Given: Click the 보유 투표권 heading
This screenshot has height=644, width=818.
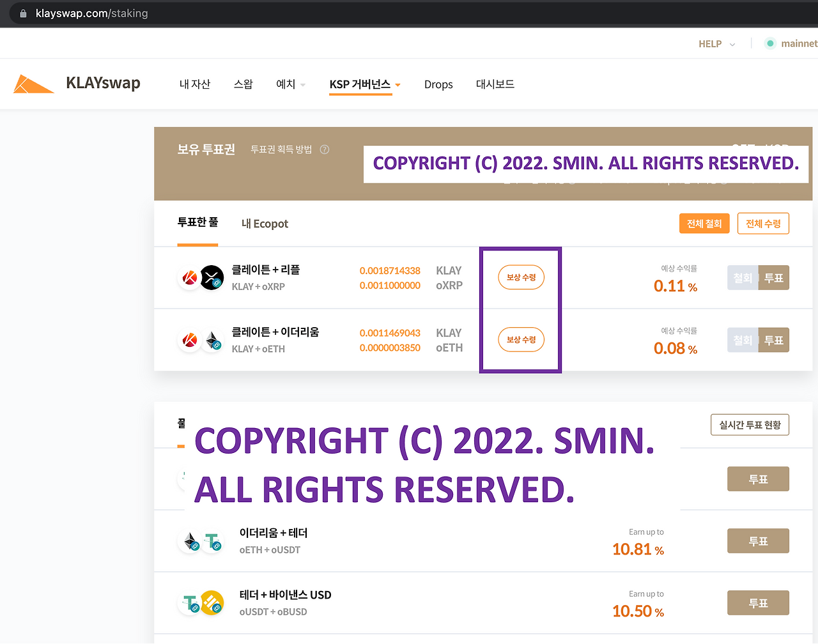Looking at the screenshot, I should tap(206, 149).
